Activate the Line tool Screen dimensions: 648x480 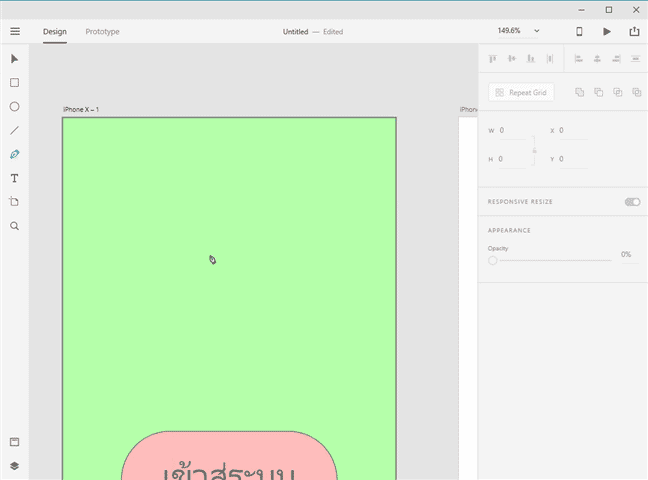(x=14, y=131)
